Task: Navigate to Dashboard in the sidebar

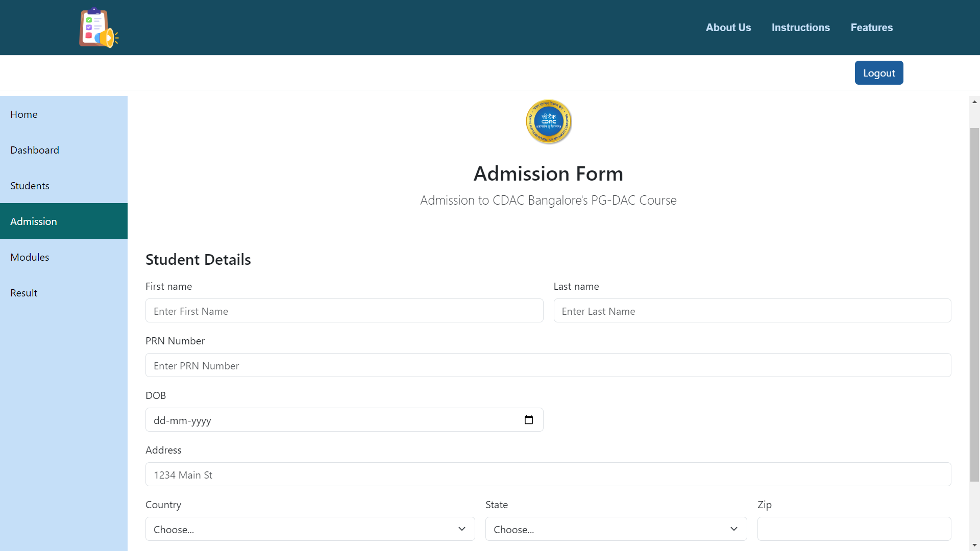Action: coord(34,149)
